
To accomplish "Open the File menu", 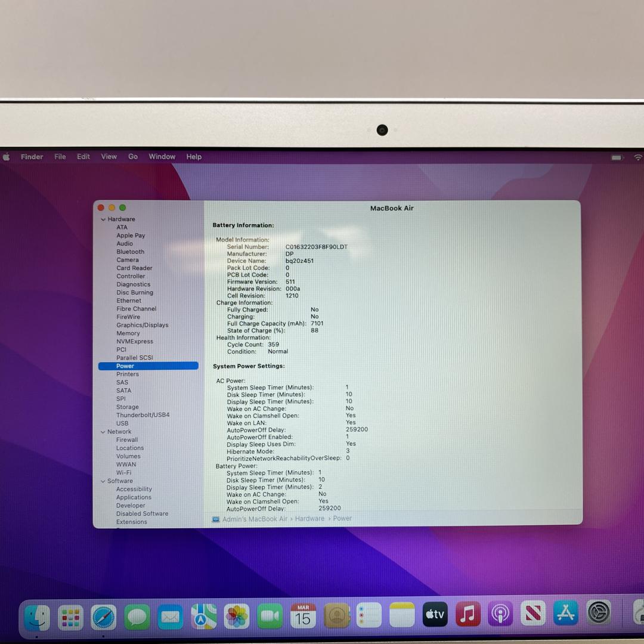I will (x=60, y=157).
